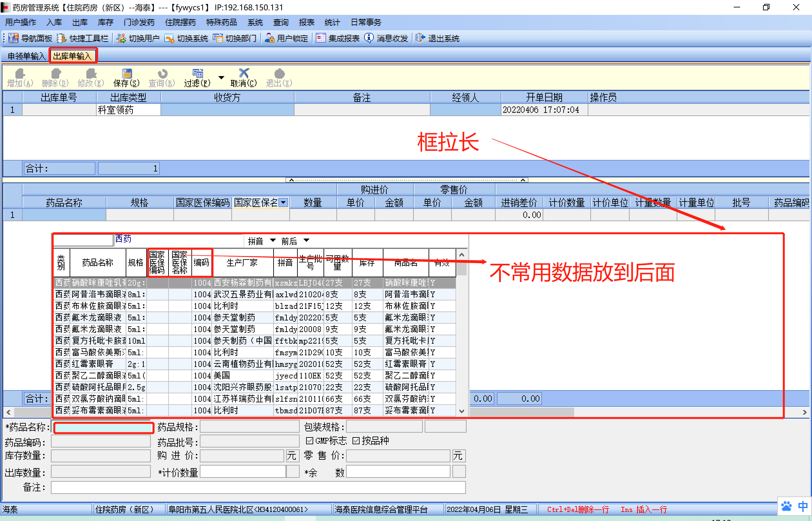The height and width of the screenshot is (521, 812).
Task: Open 集成报表 integrated report icon
Action: 321,38
